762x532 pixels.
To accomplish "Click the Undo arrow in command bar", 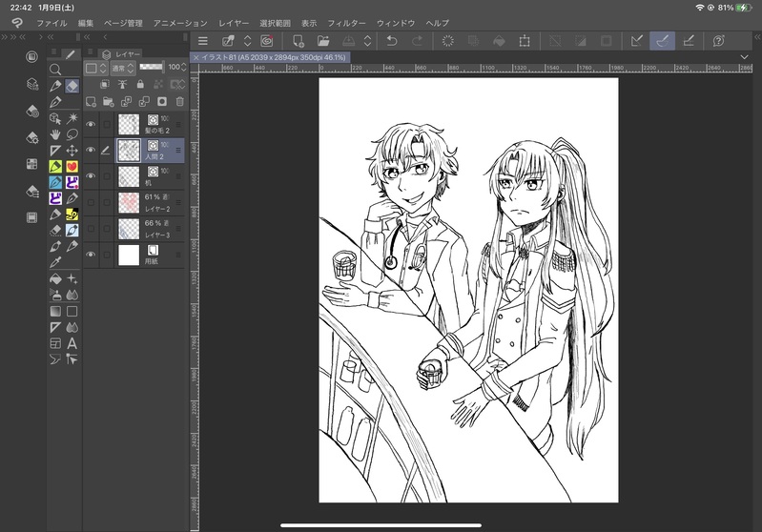I will [x=392, y=41].
